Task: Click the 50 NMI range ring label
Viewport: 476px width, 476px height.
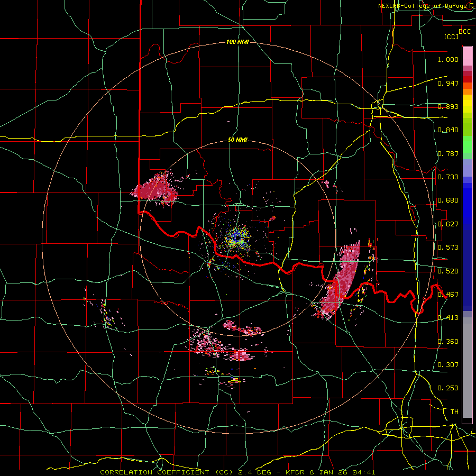Action: click(x=237, y=140)
